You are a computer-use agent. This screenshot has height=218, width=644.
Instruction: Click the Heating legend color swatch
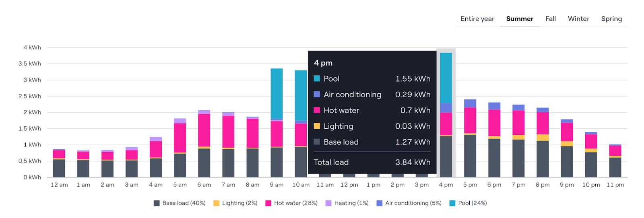coord(328,203)
